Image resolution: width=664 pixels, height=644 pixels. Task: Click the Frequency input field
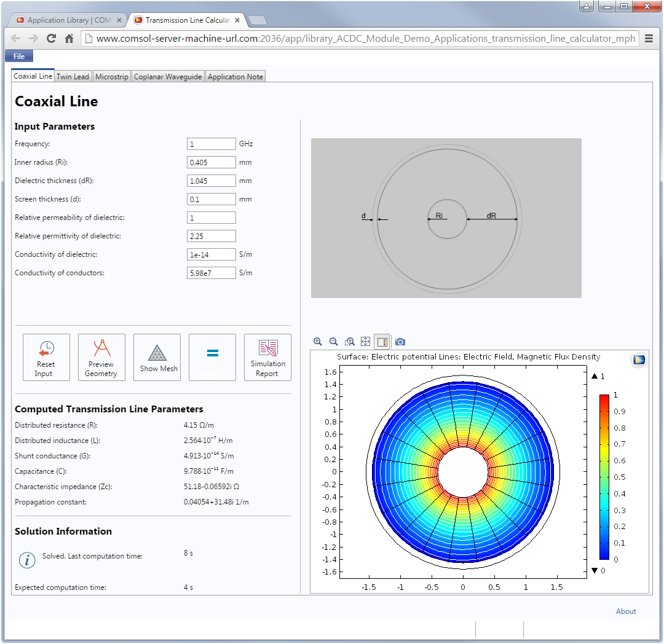click(211, 144)
